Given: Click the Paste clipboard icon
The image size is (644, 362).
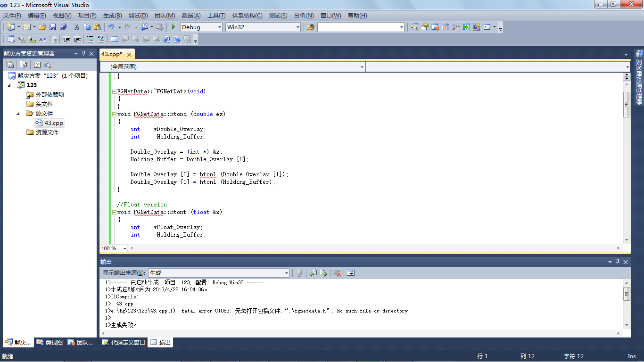Looking at the screenshot, I should (98, 27).
